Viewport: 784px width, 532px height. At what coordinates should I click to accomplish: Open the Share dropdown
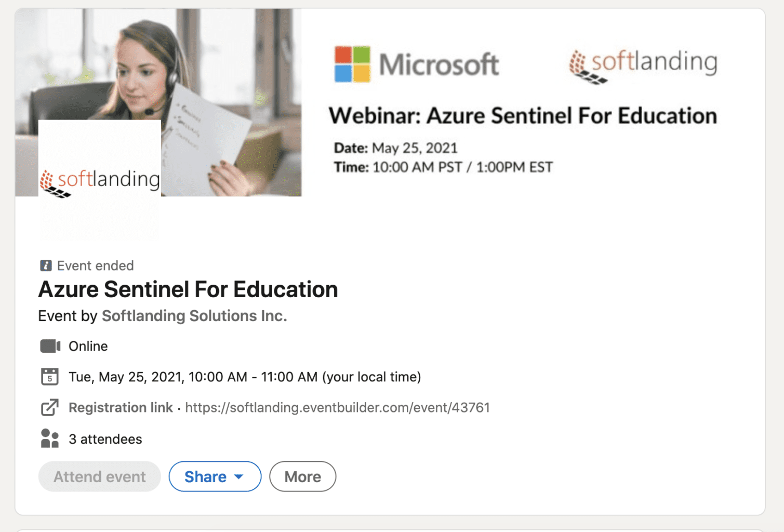point(206,476)
